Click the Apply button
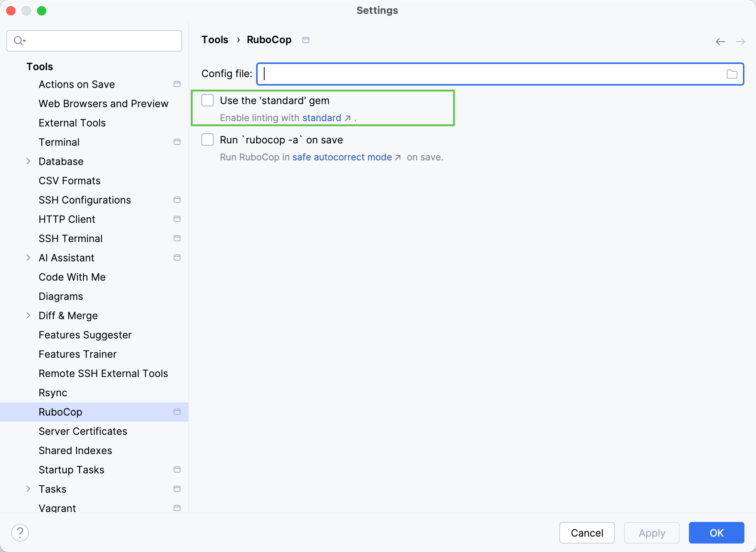Screen dimensions: 756x552 651,533
